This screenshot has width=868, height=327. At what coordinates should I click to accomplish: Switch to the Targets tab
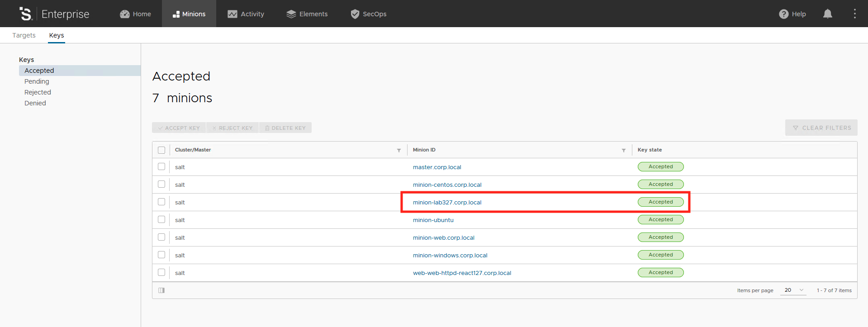[x=24, y=35]
